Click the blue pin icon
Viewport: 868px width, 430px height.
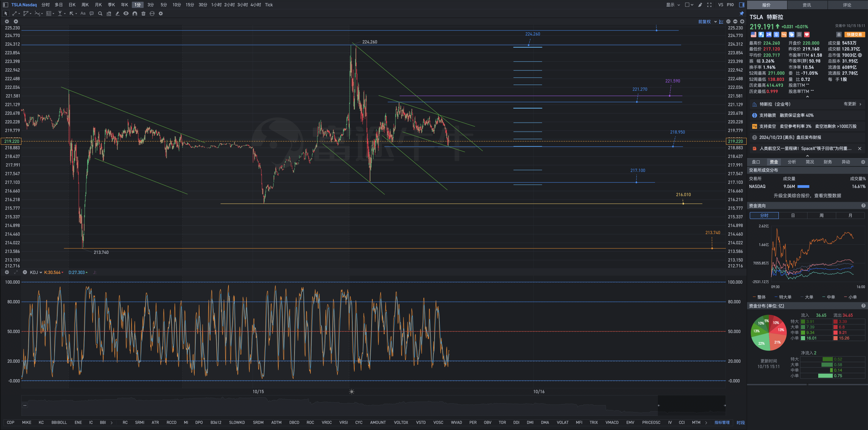click(741, 13)
